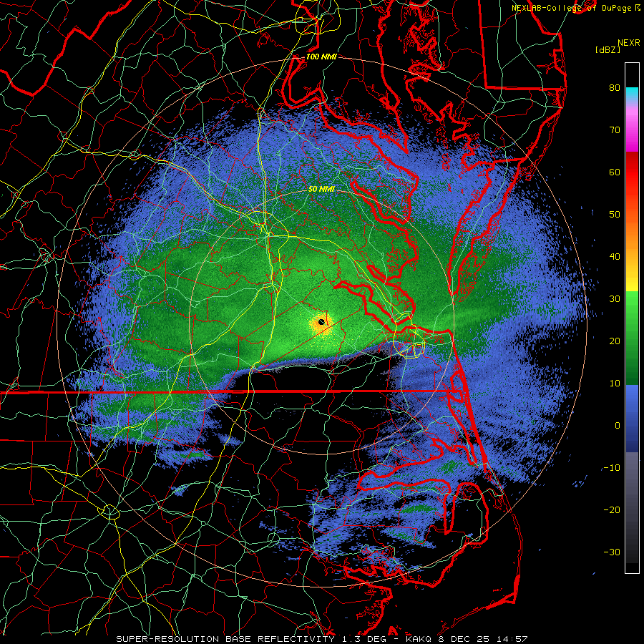Click the -20 value on the dBZ scale
Image resolution: width=644 pixels, height=644 pixels.
pyautogui.click(x=612, y=509)
